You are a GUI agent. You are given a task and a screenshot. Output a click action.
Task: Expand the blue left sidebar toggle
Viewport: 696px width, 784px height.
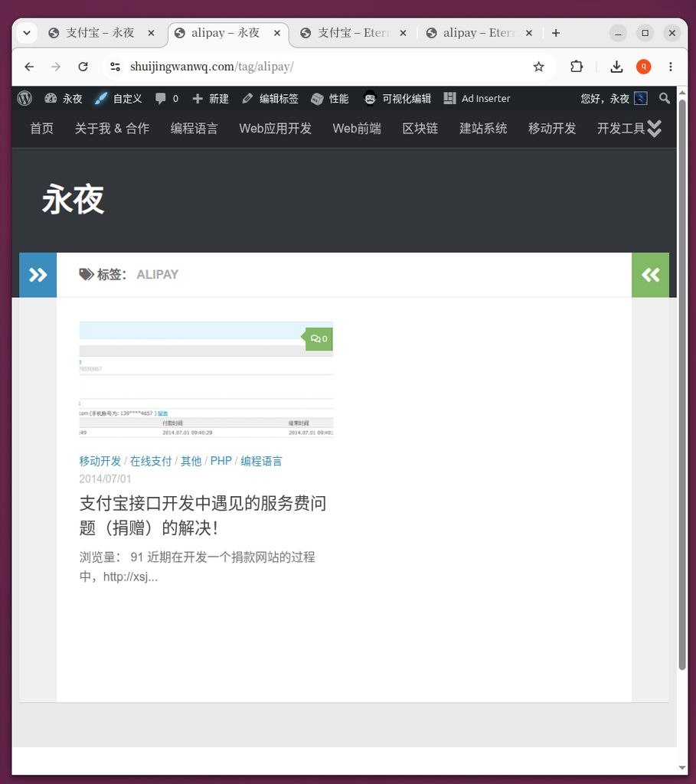[x=38, y=275]
